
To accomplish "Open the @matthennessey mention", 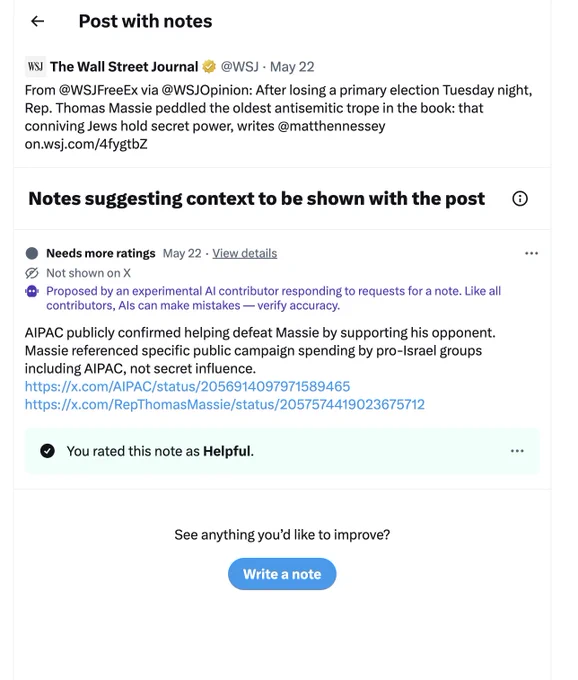I will point(331,126).
